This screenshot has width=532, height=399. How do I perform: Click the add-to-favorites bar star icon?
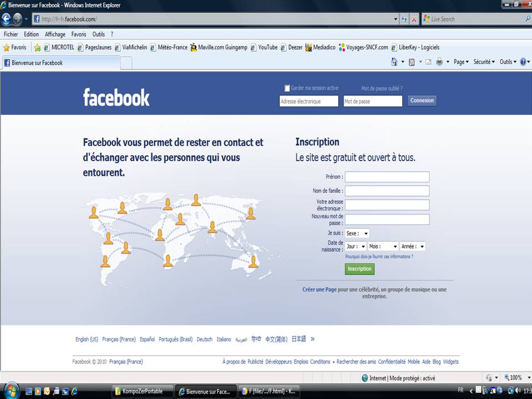[x=37, y=48]
